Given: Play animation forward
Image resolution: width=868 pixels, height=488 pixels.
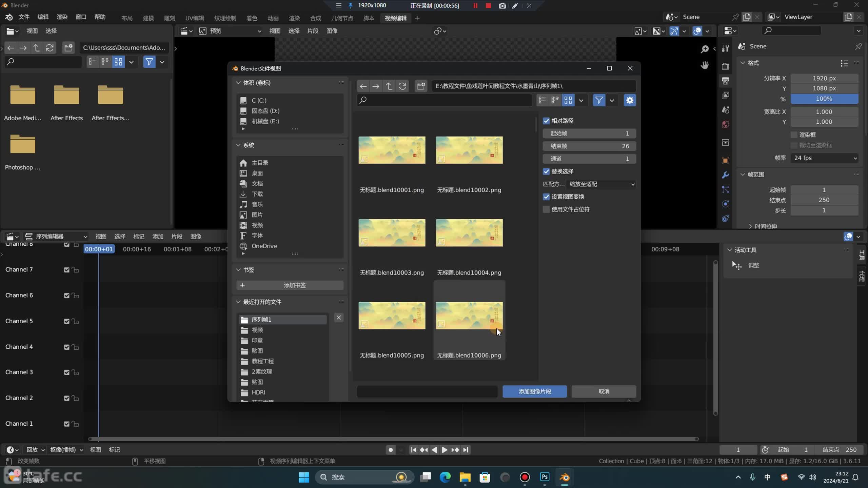Looking at the screenshot, I should 445,450.
